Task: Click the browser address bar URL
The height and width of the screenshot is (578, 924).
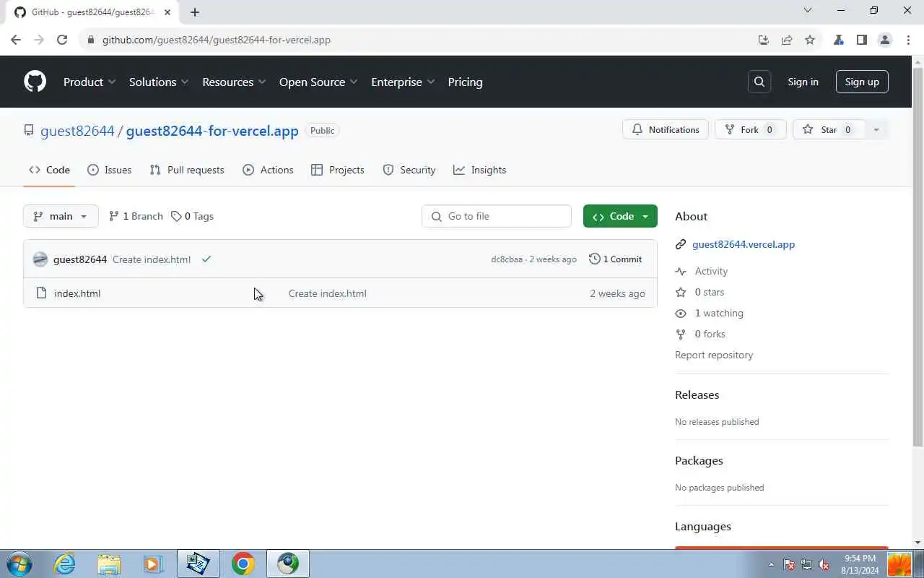Action: coord(217,40)
